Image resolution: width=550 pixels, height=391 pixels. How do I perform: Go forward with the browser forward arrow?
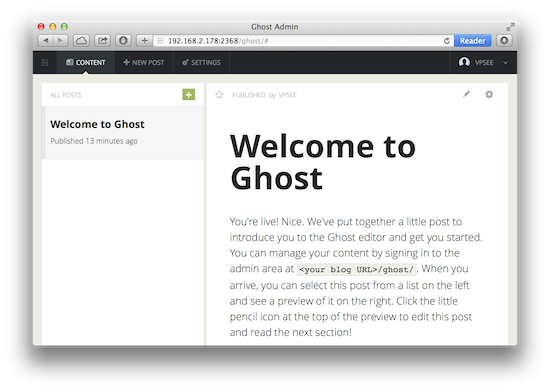click(60, 41)
